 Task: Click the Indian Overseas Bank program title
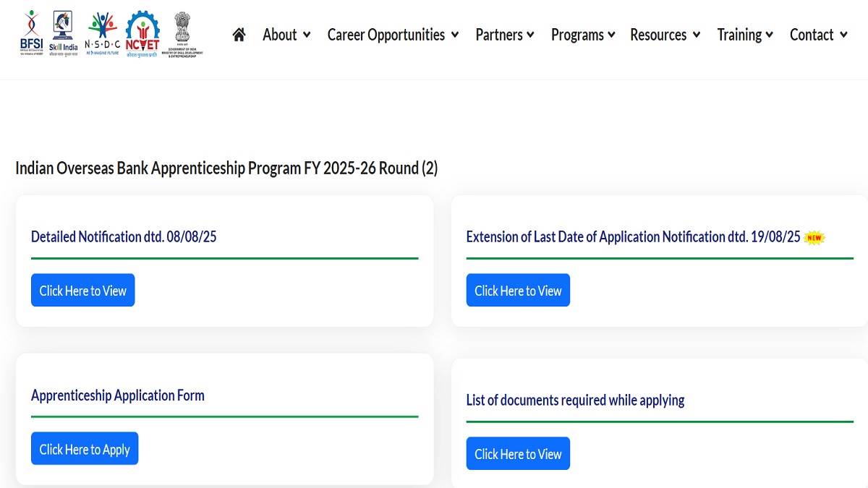(226, 168)
